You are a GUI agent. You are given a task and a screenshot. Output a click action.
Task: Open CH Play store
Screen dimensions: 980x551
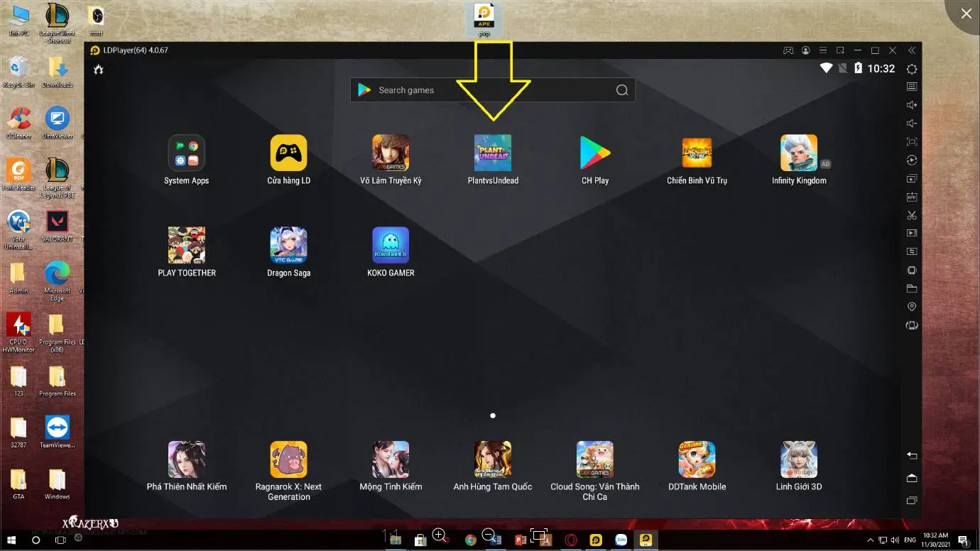pos(595,160)
